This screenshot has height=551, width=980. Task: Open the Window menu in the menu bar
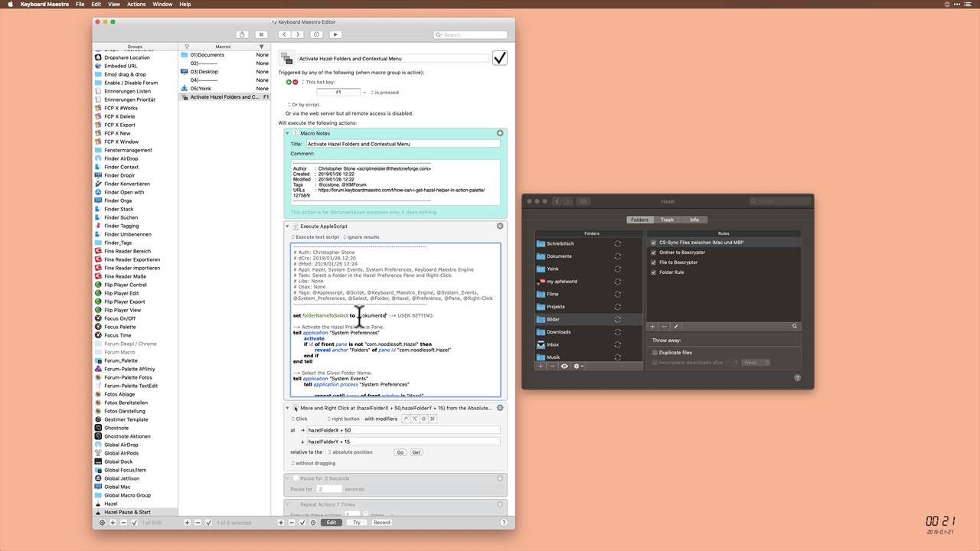point(162,5)
